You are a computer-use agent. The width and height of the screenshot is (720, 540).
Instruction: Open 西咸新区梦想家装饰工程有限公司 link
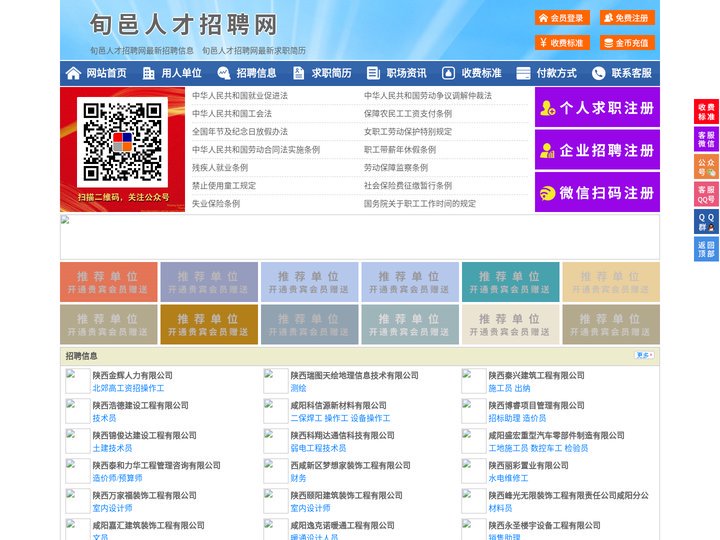pyautogui.click(x=350, y=465)
